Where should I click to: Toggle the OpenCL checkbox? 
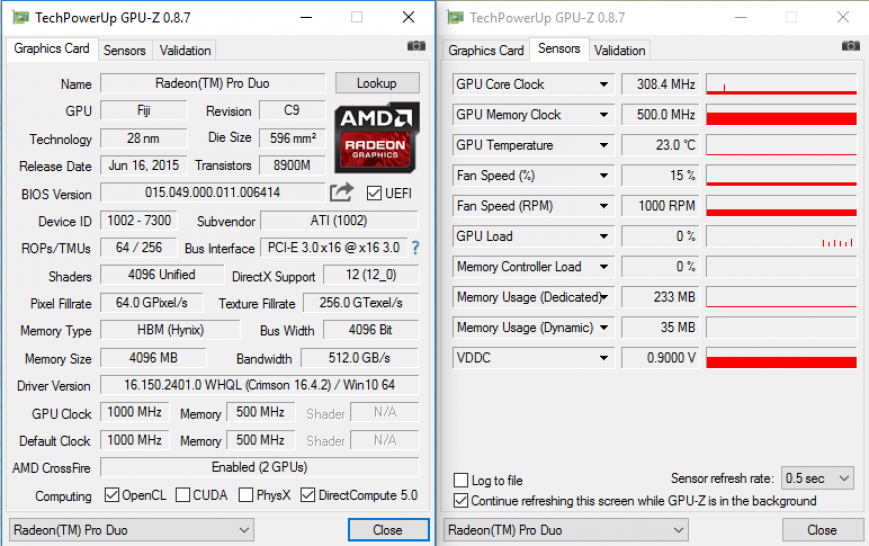pos(112,494)
